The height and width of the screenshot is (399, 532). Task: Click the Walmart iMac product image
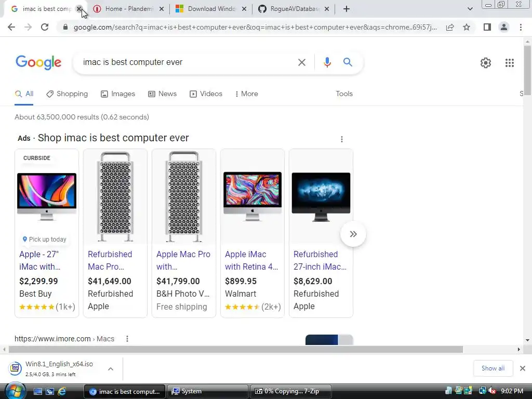pos(252,196)
